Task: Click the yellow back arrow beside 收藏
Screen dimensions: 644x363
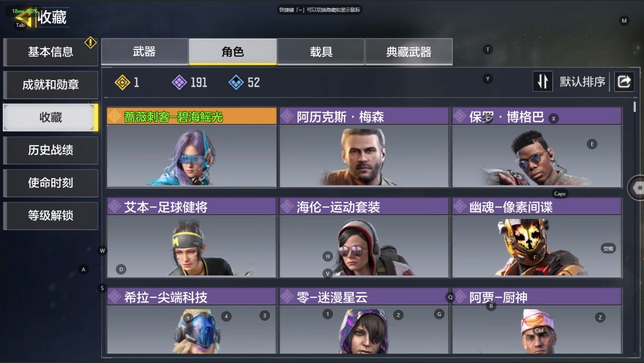Action: point(28,17)
